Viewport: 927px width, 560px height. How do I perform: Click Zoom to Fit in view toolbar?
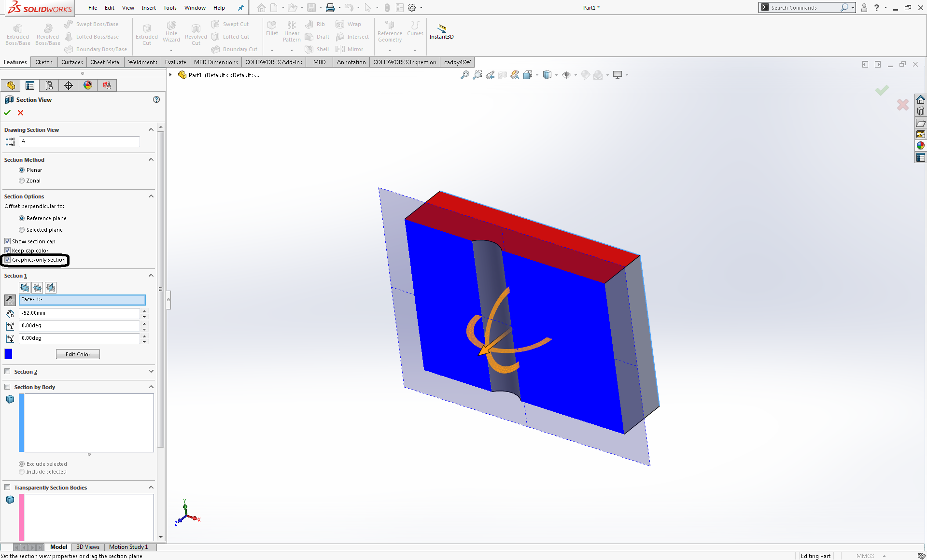464,75
